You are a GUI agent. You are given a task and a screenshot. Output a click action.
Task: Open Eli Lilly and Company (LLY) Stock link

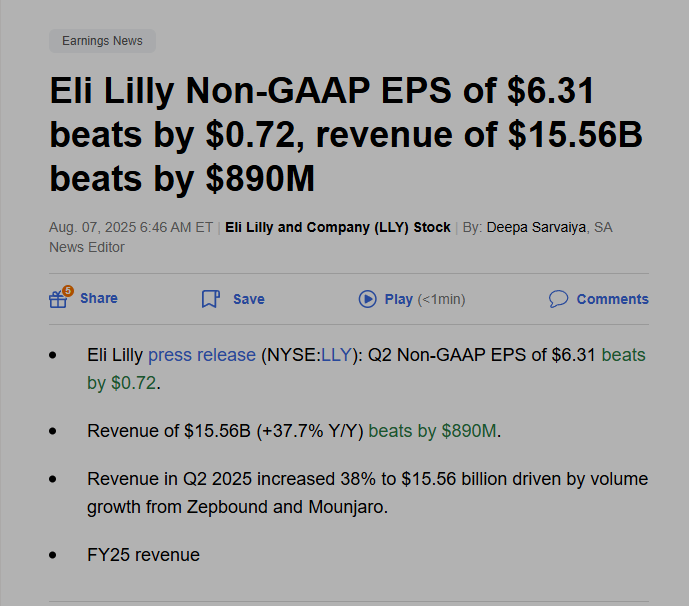click(x=338, y=228)
